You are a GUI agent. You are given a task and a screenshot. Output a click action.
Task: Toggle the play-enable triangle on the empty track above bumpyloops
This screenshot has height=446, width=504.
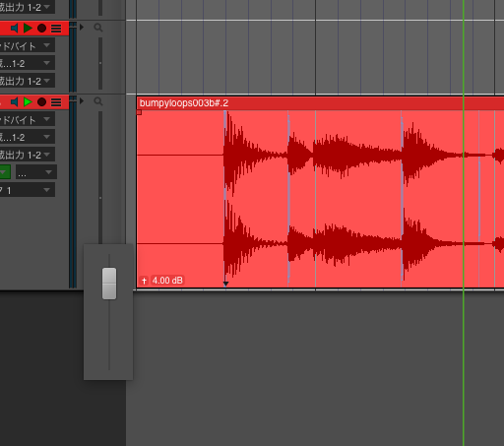tap(28, 29)
